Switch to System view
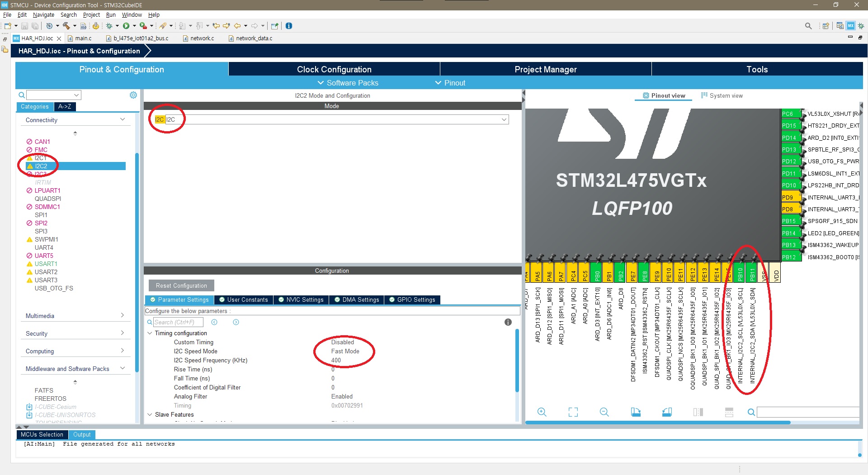 pyautogui.click(x=722, y=95)
